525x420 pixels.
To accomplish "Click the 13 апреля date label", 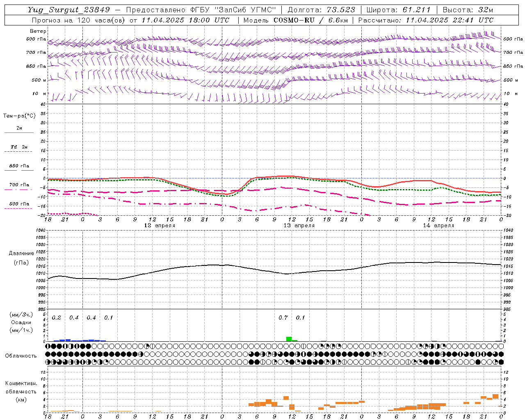I will coord(299,226).
